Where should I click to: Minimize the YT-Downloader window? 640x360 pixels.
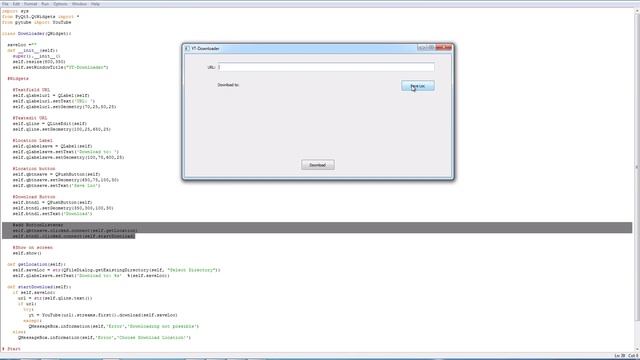(x=421, y=48)
